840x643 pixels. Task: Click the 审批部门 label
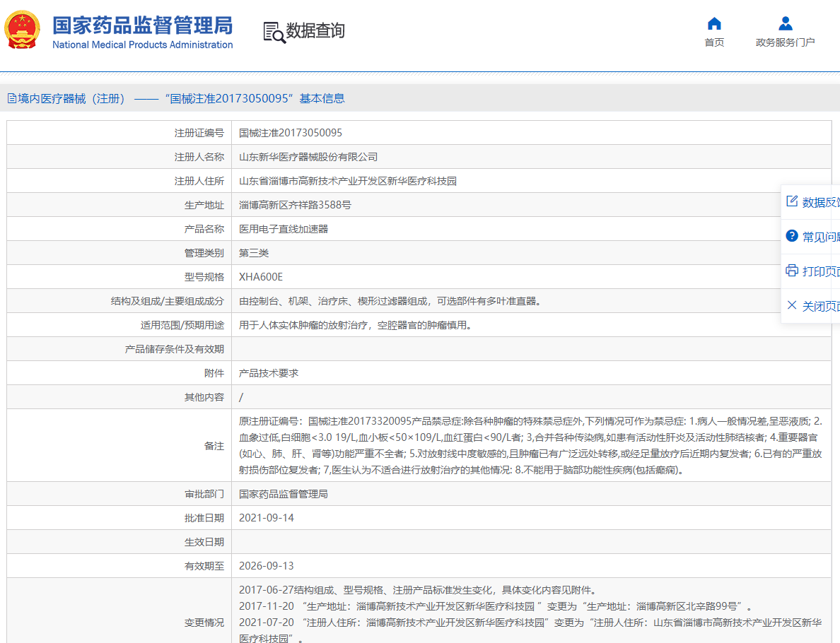[x=204, y=494]
